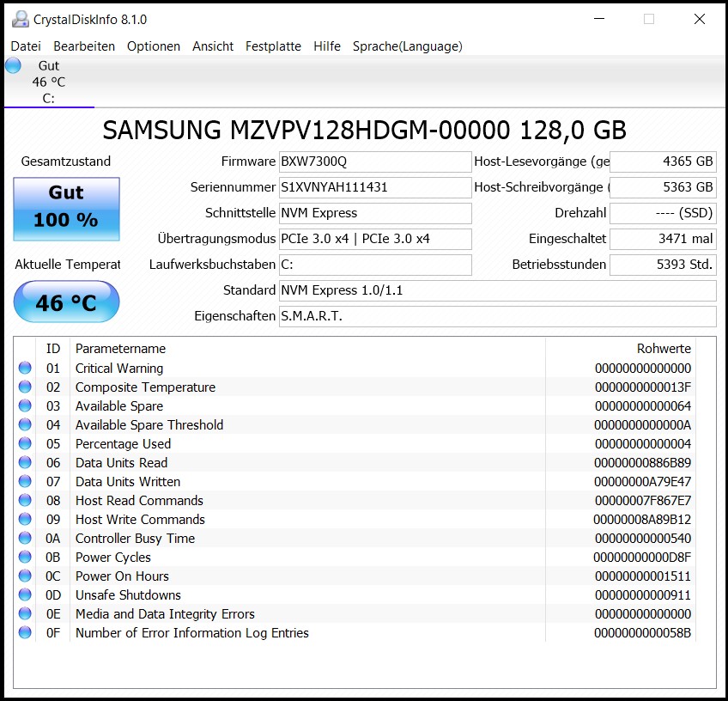Click the Standard field NVM Express 1.0/1.1
This screenshot has height=701, width=728.
498,290
